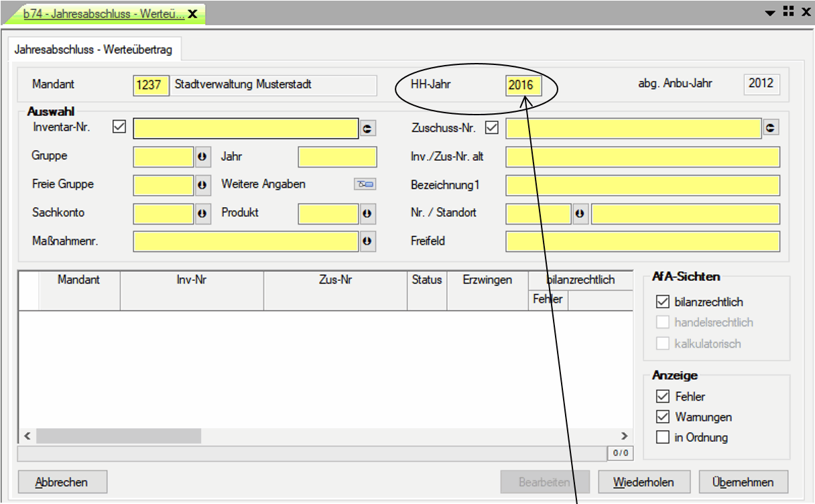Click the lookup icon beside Zuschuss-Nr. field
This screenshot has height=504, width=815.
[x=771, y=127]
